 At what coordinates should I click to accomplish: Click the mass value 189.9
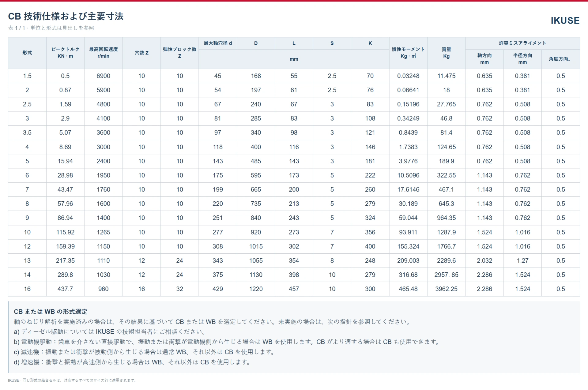coord(446,161)
